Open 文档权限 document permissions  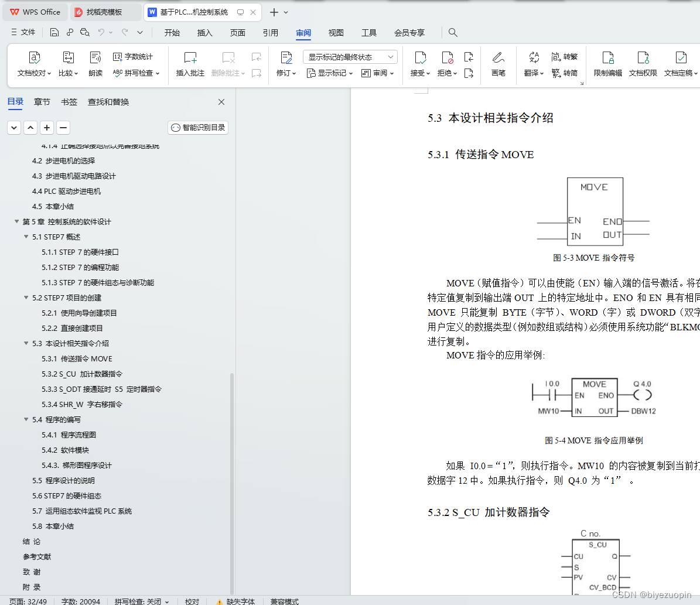(643, 64)
